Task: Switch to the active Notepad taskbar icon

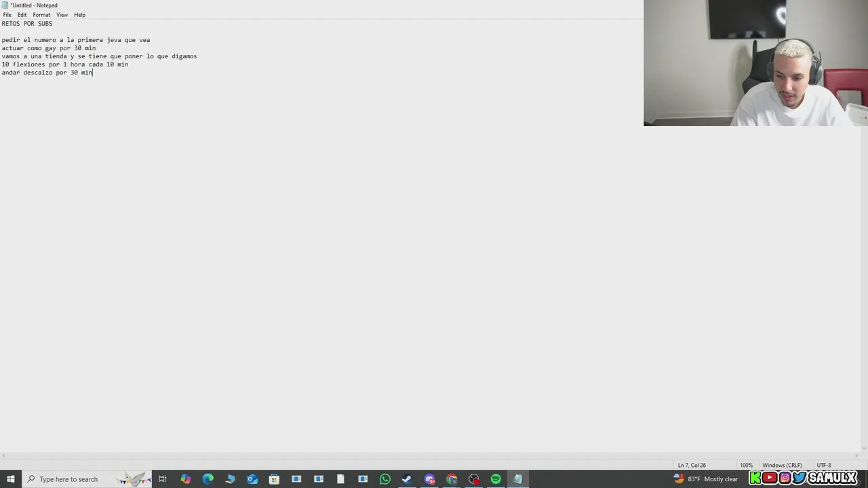Action: point(517,479)
